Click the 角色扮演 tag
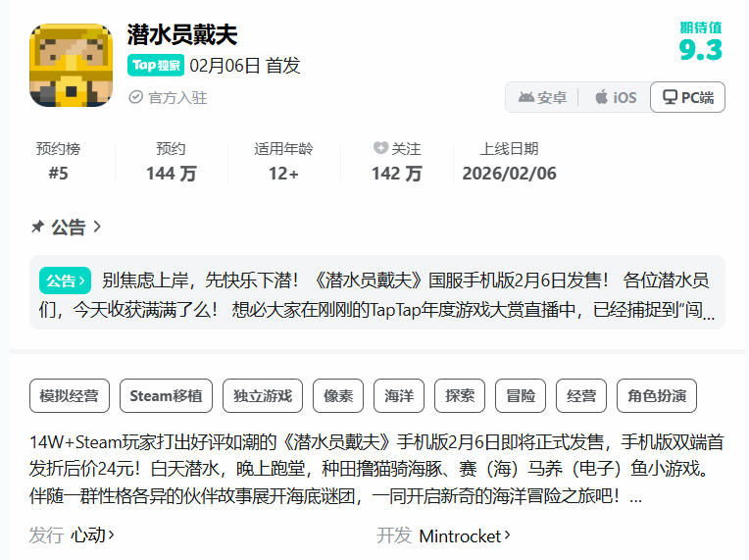Viewport: 749px width, 560px height. 656,396
